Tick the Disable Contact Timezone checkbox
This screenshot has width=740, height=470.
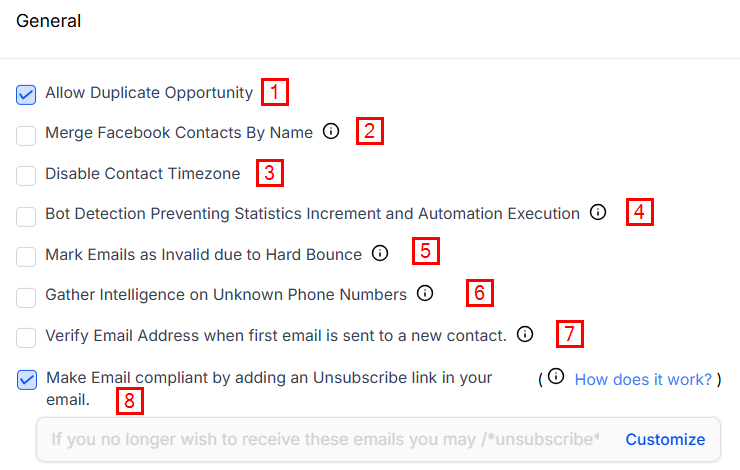(x=26, y=175)
